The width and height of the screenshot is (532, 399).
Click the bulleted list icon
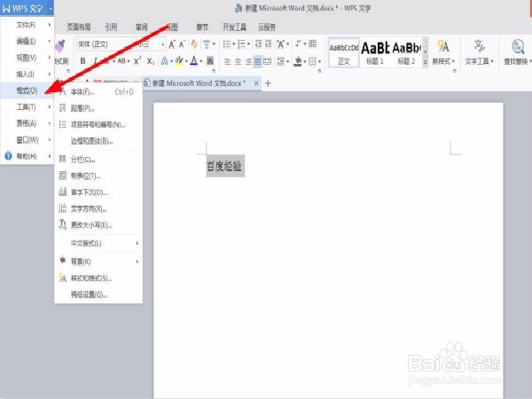(227, 44)
